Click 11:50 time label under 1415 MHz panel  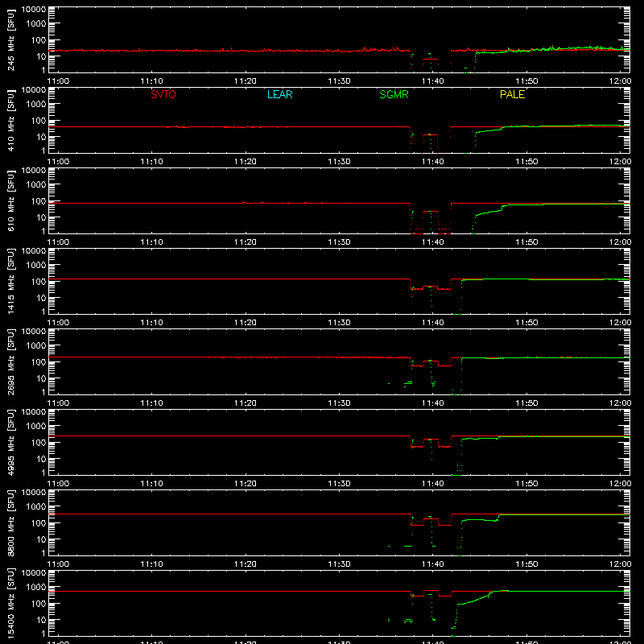click(x=526, y=323)
